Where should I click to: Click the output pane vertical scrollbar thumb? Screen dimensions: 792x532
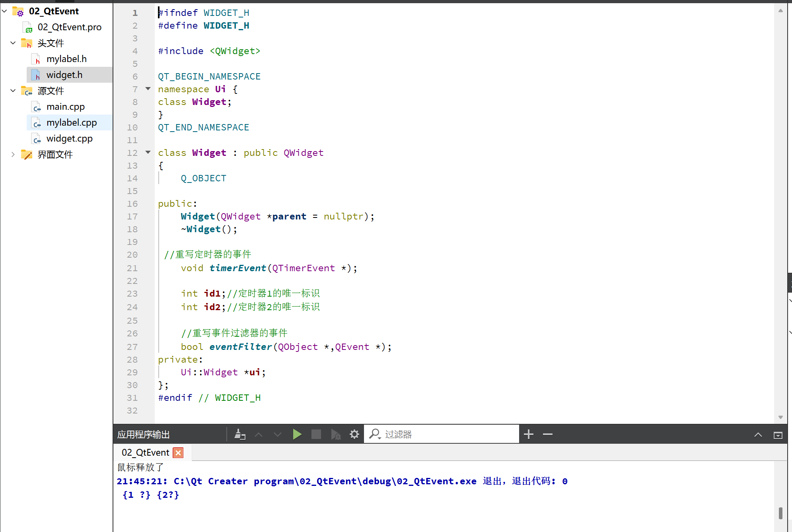tap(780, 513)
